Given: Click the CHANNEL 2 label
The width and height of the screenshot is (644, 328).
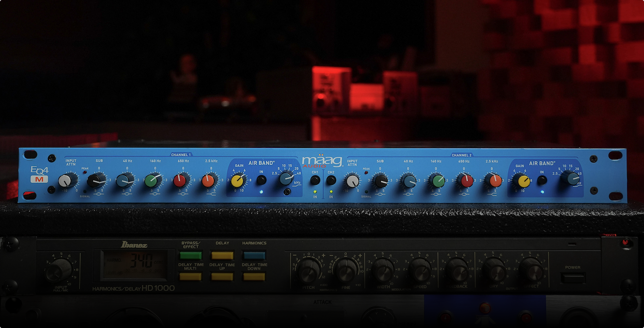Looking at the screenshot, I should tap(461, 155).
